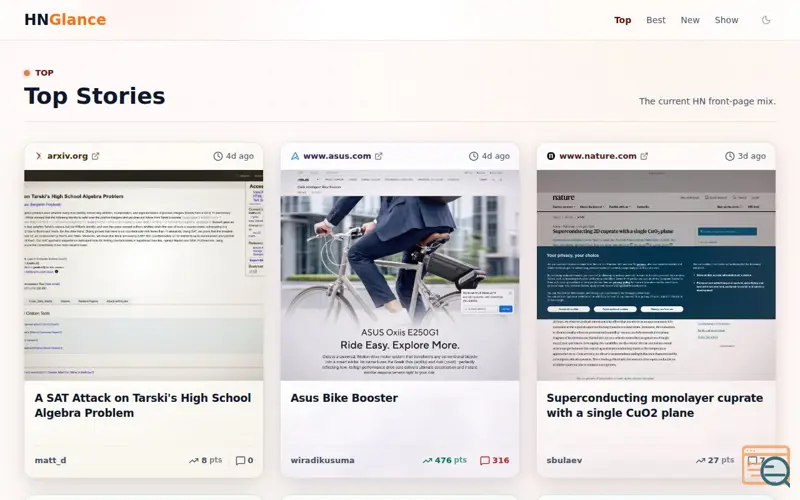Open the nature article preview thumbnail
800x500 pixels.
coord(656,276)
